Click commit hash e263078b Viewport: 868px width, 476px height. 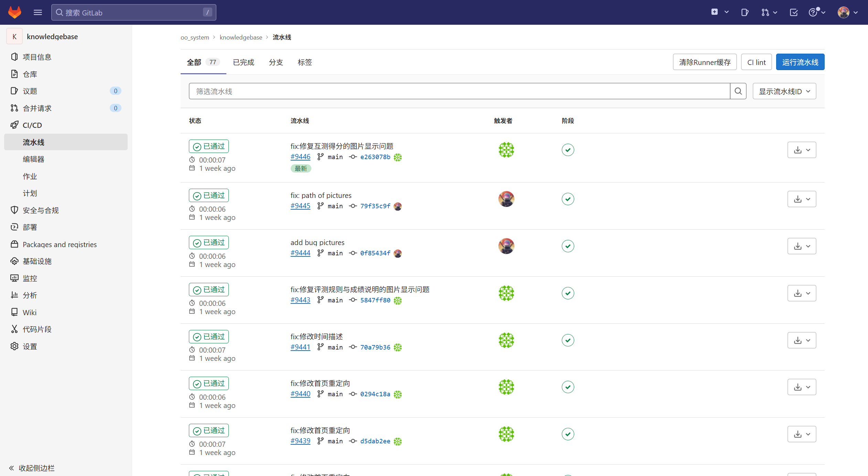click(375, 157)
